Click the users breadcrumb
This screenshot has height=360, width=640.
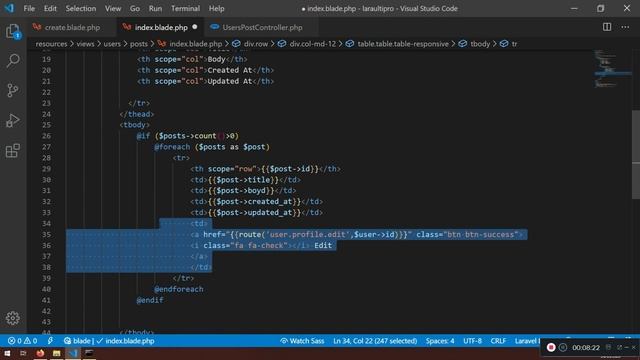tap(112, 44)
